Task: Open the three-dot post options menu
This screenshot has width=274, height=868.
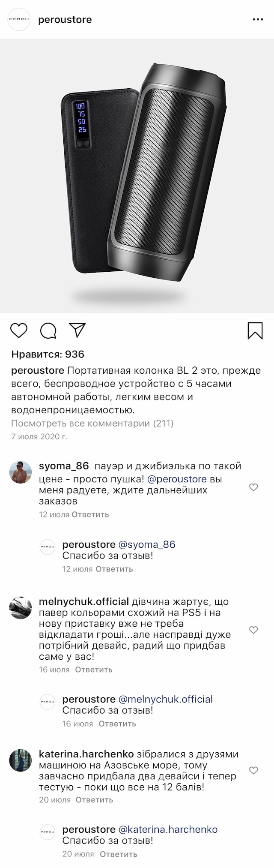Action: pyautogui.click(x=258, y=20)
